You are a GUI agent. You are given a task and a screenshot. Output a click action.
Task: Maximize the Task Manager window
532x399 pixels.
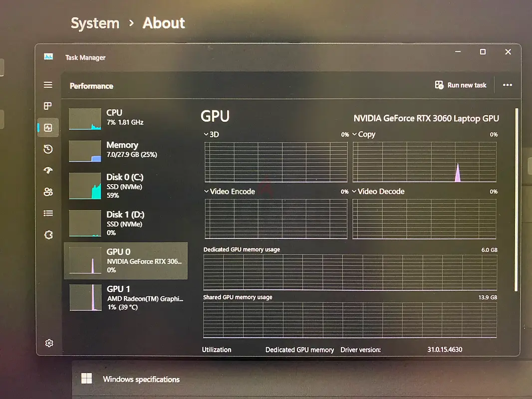(483, 52)
